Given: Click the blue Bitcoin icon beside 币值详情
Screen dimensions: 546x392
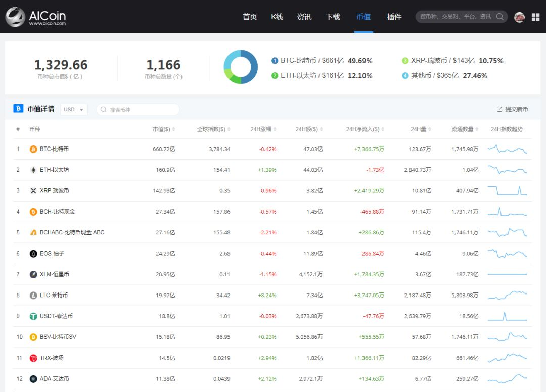Looking at the screenshot, I should (18, 109).
